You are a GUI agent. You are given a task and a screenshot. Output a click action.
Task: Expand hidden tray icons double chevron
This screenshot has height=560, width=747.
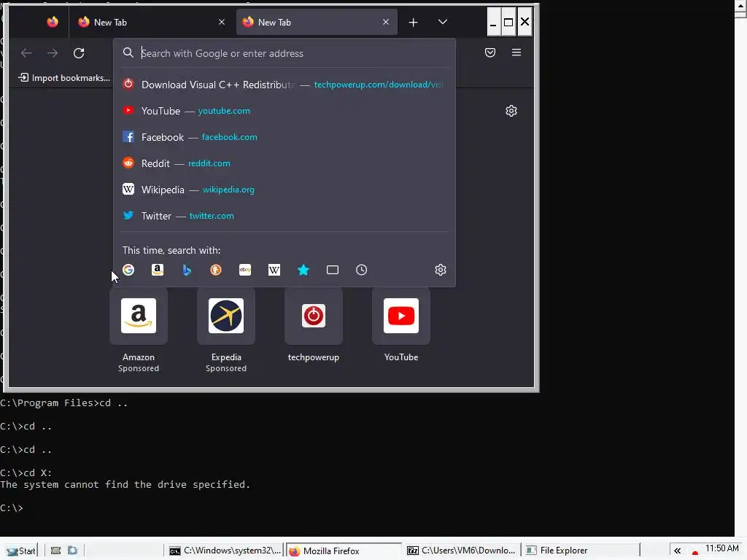[x=677, y=551]
